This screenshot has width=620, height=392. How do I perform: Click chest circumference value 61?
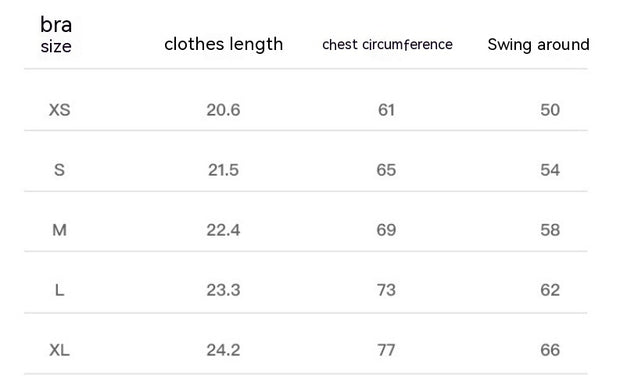click(386, 110)
